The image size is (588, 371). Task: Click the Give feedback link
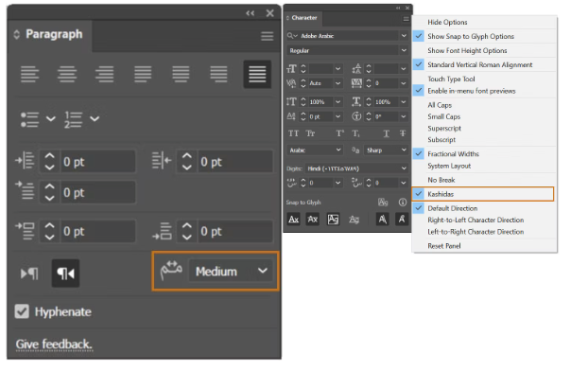point(54,344)
